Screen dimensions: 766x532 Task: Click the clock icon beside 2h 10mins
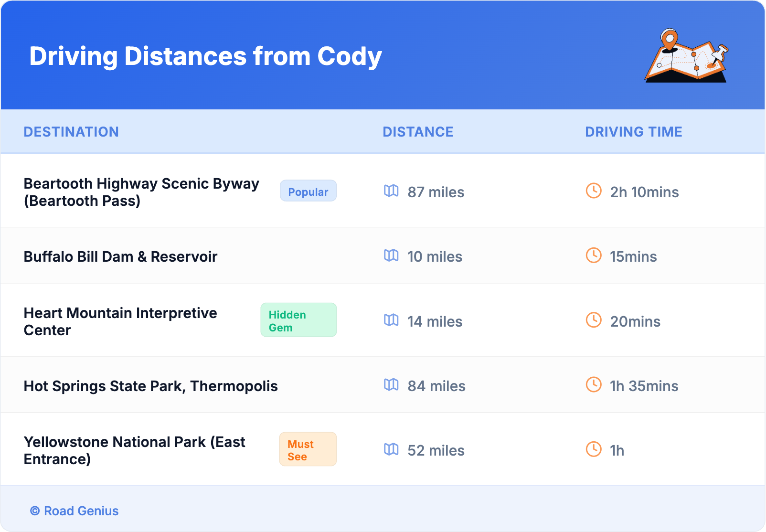point(594,191)
